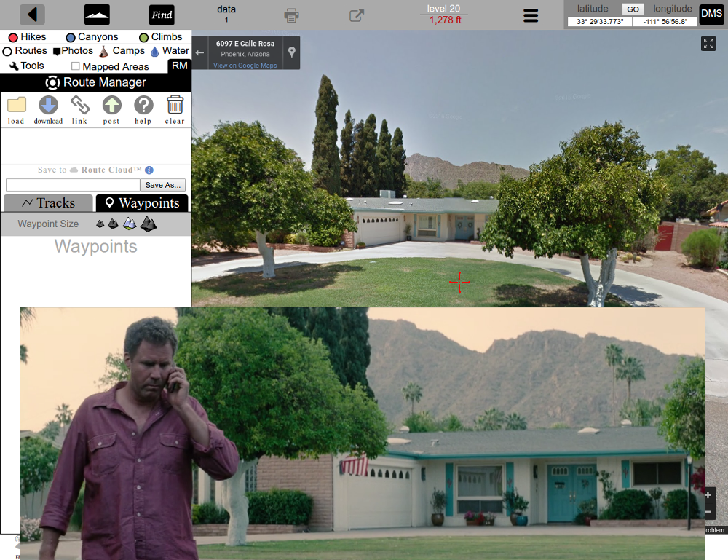Collapse the Street View address panel arrow

click(x=200, y=53)
